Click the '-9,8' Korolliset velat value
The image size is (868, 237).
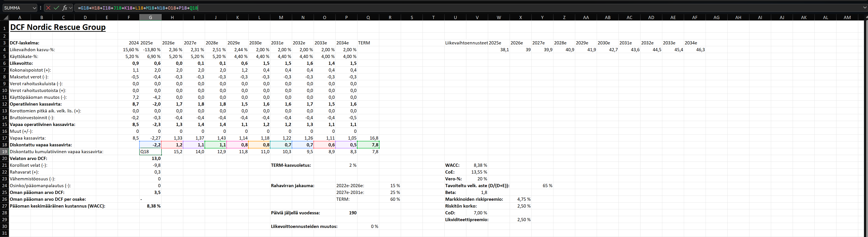click(x=150, y=165)
